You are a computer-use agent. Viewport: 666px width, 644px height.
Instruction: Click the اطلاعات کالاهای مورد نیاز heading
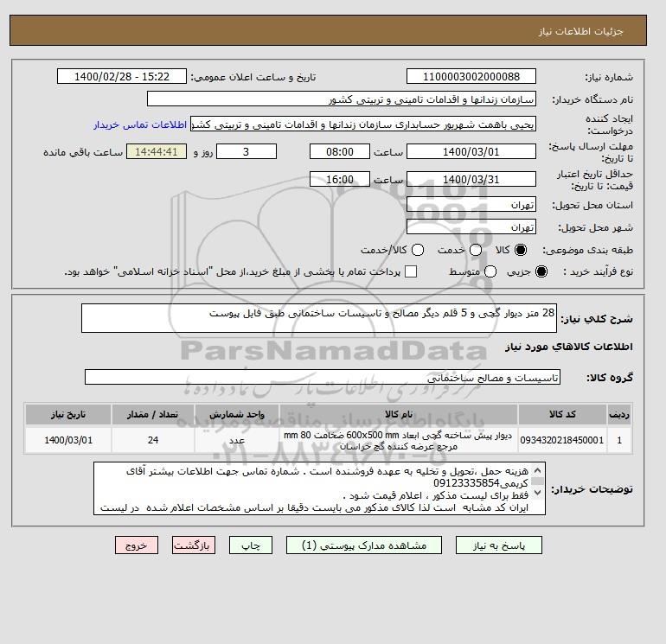coord(569,347)
